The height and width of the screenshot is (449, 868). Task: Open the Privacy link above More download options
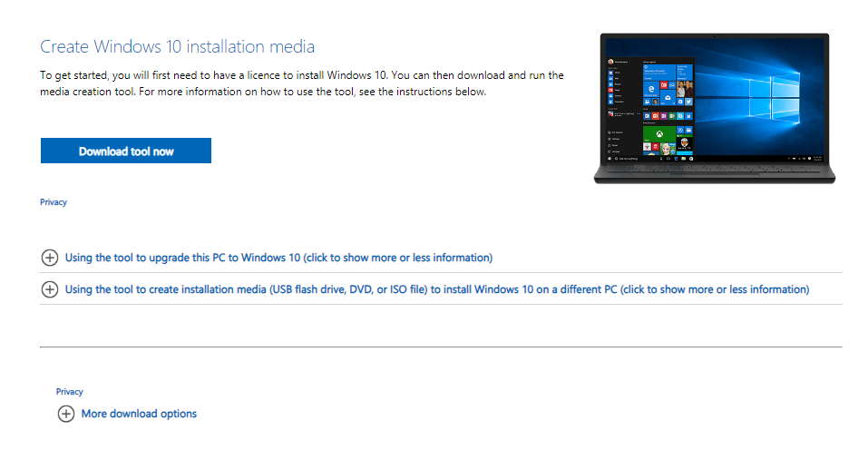click(69, 392)
